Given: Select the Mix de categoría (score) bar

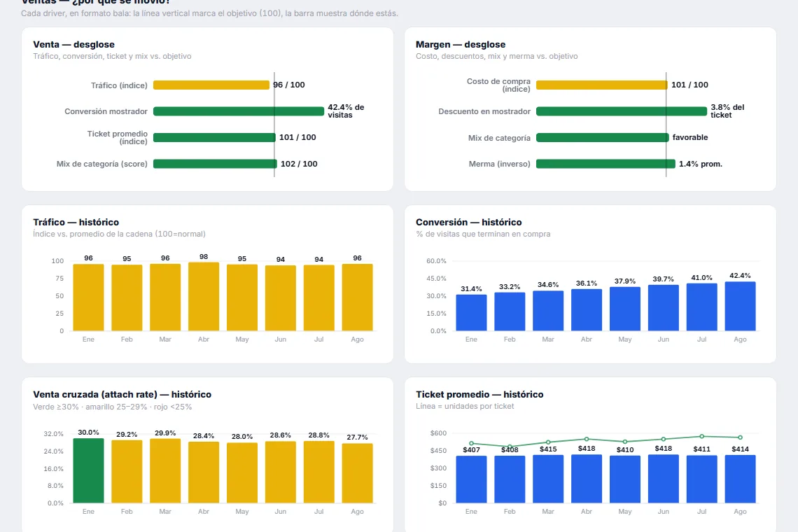Looking at the screenshot, I should tap(216, 164).
